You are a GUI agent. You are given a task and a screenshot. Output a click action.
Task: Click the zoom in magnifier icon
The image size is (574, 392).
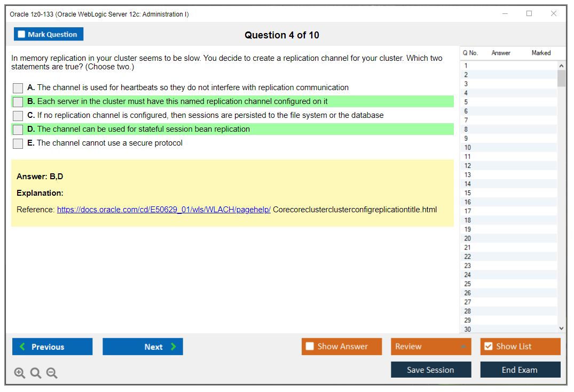20,373
